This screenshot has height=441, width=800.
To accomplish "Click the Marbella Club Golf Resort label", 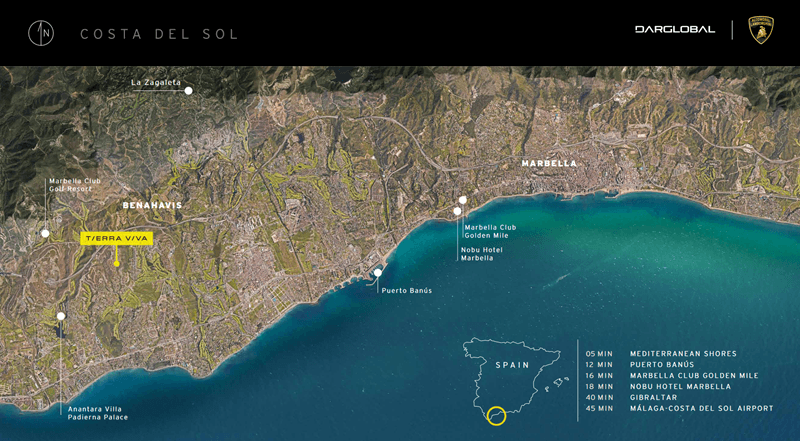I will tap(75, 185).
